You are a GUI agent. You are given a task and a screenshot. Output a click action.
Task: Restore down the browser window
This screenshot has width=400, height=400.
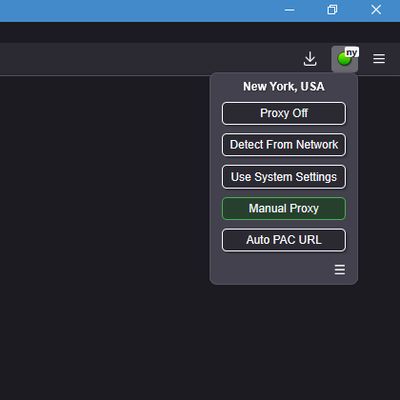332,10
